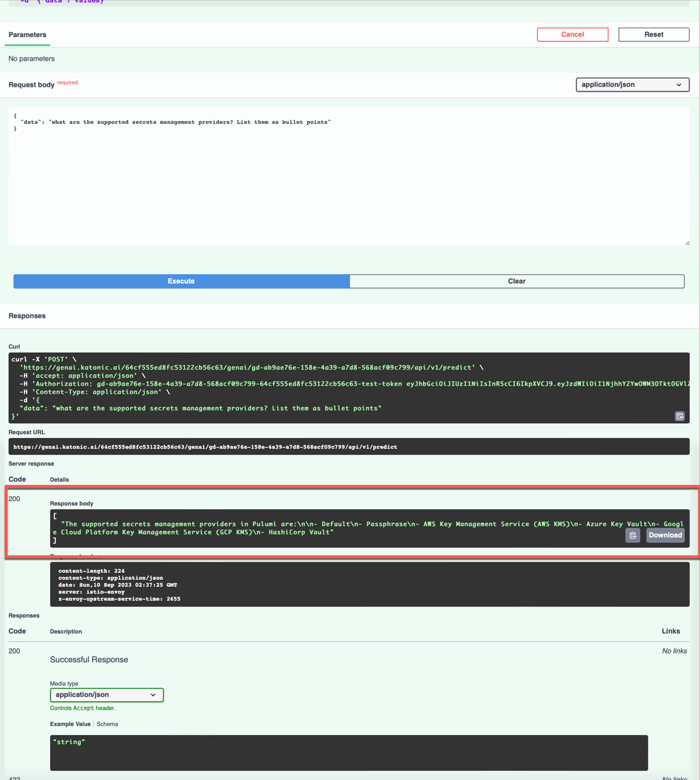Clear the executed response
Viewport: 700px width, 780px height.
click(517, 281)
